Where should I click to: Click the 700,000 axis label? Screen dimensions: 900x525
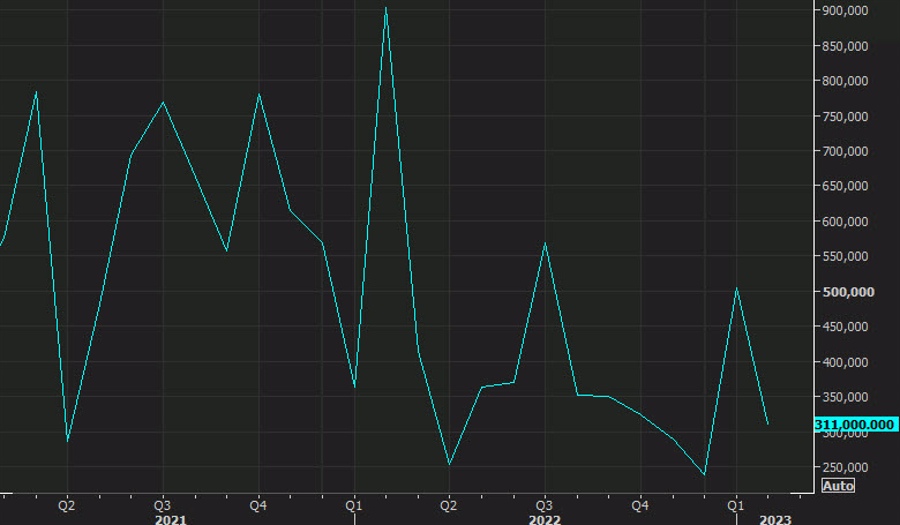coord(845,151)
